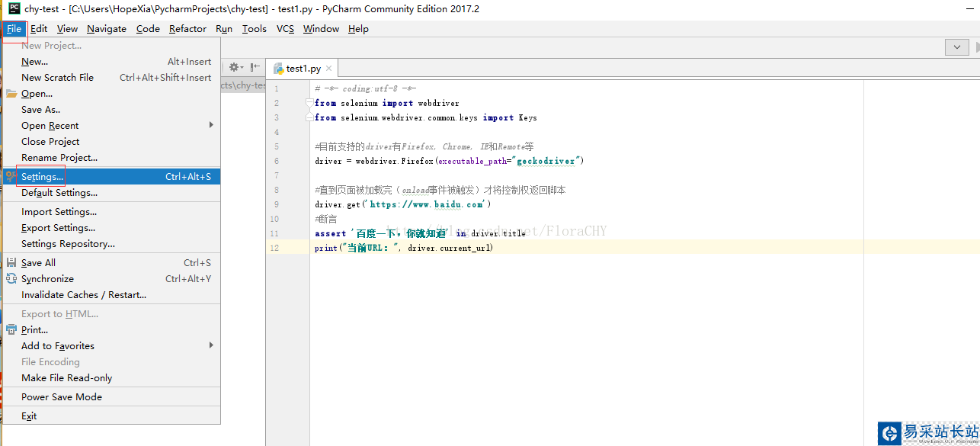Choose Export Settings... entry
The width and height of the screenshot is (980, 446).
111,228
